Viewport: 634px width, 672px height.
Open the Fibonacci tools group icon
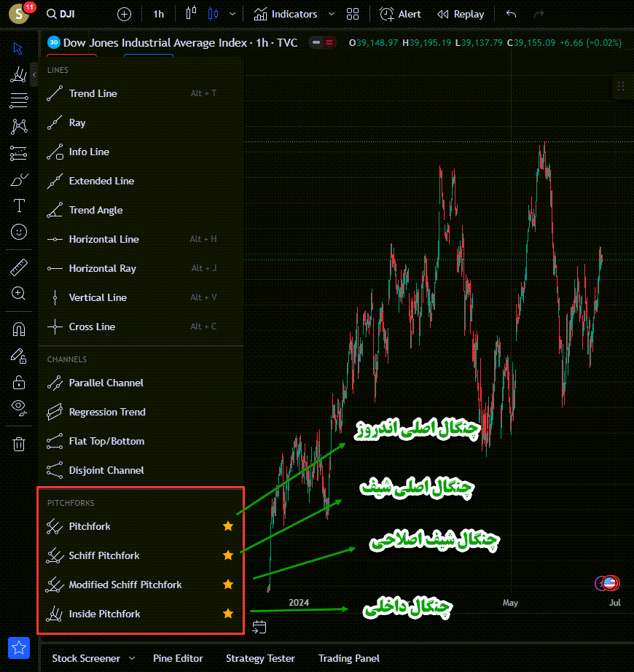[x=18, y=101]
